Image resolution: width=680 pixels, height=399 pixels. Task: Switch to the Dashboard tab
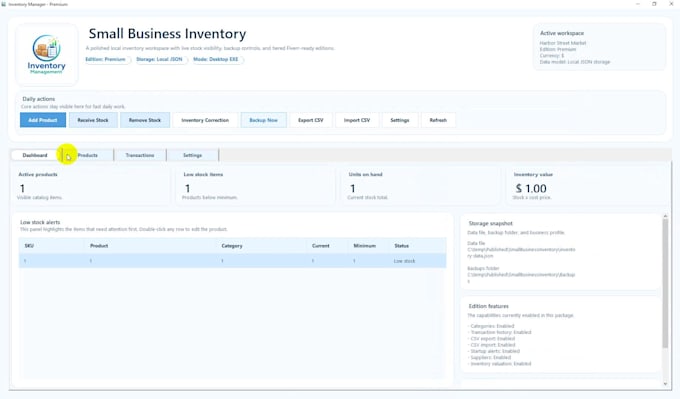[x=35, y=155]
